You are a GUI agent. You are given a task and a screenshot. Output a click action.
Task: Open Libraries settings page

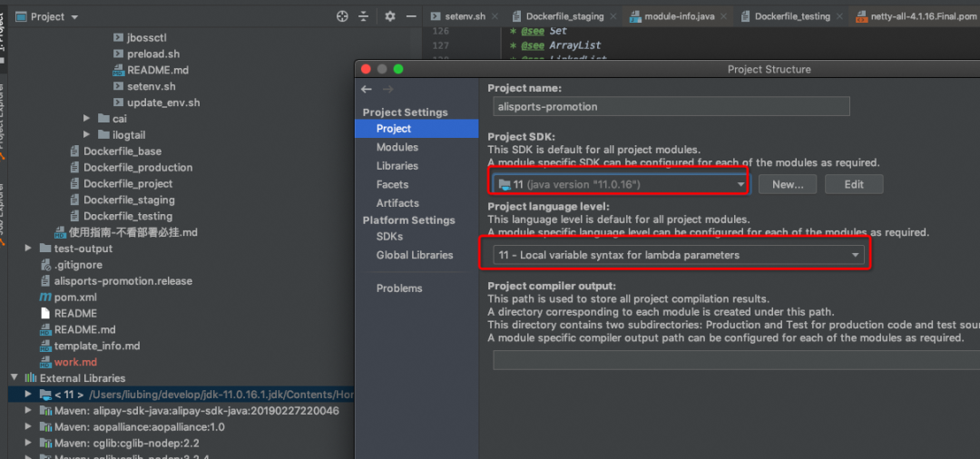click(397, 166)
